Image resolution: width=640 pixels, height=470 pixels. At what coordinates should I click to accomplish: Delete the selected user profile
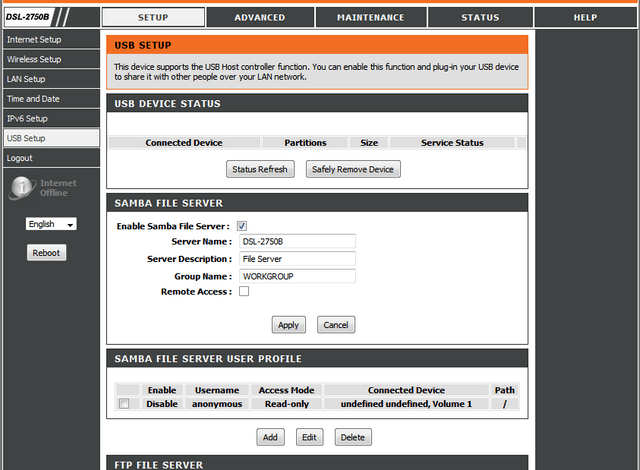(x=351, y=437)
